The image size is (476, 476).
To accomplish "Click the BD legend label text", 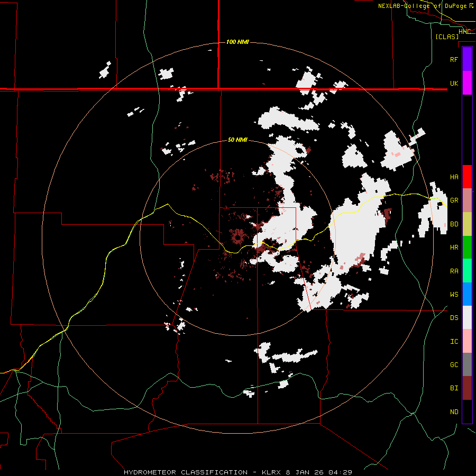I will pyautogui.click(x=454, y=224).
